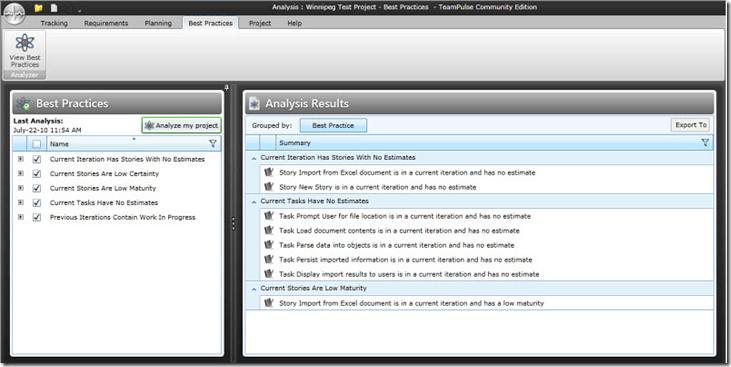Click the filter icon in the Summary column
This screenshot has width=731, height=367.
(x=705, y=143)
